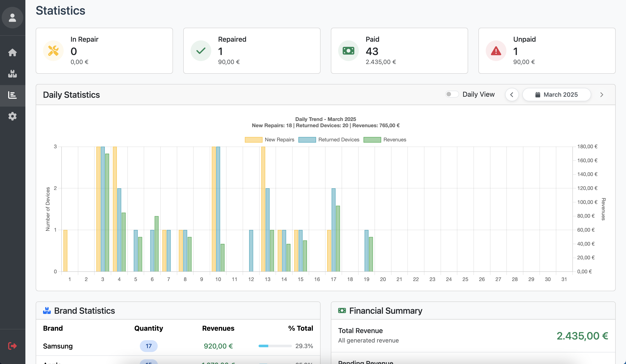626x364 pixels.
Task: Open the Home page from sidebar
Action: coord(12,52)
